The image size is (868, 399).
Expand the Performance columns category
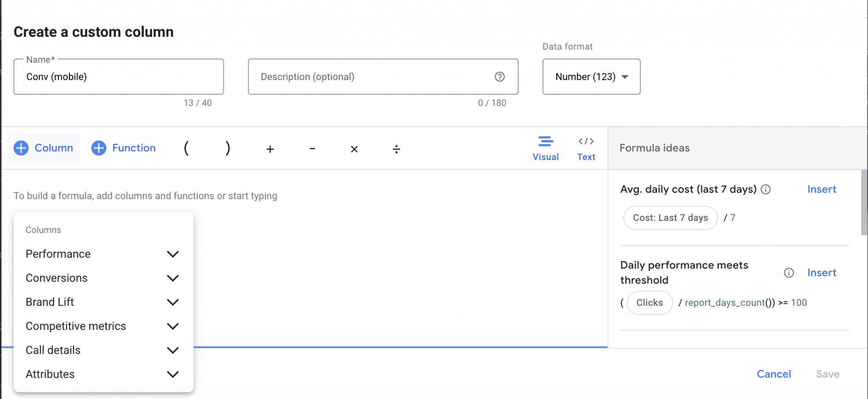point(172,254)
